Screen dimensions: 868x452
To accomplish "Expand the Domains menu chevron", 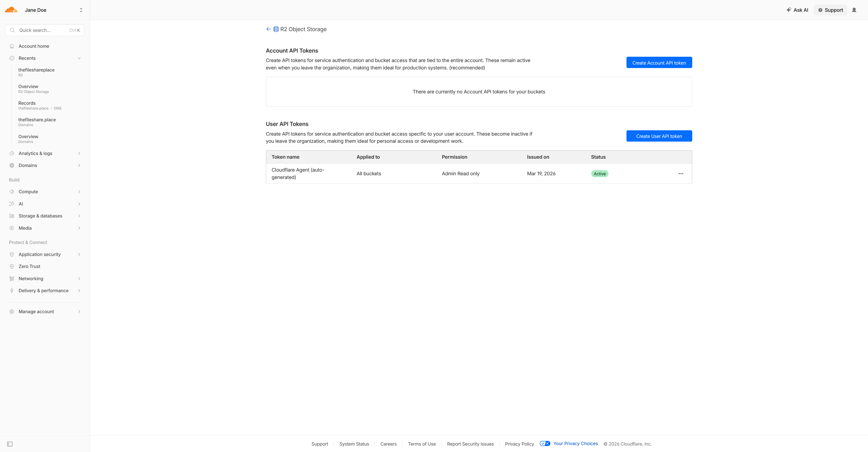I will (79, 165).
